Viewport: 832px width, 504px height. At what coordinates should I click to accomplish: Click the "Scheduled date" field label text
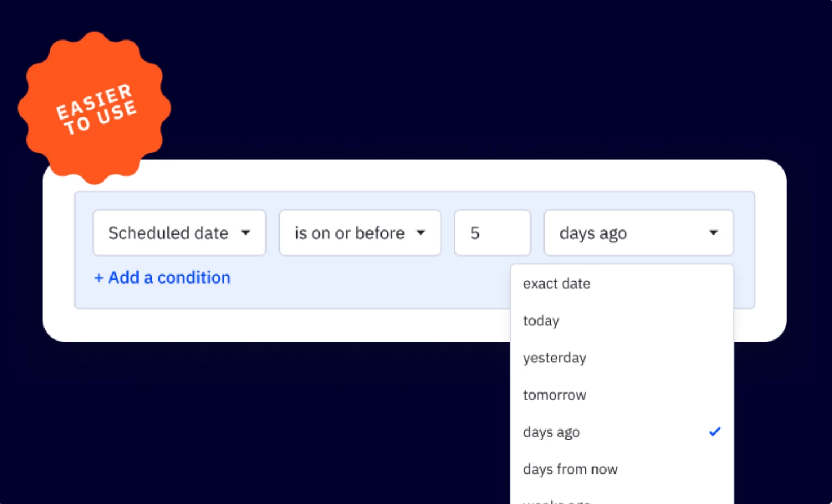tap(169, 232)
